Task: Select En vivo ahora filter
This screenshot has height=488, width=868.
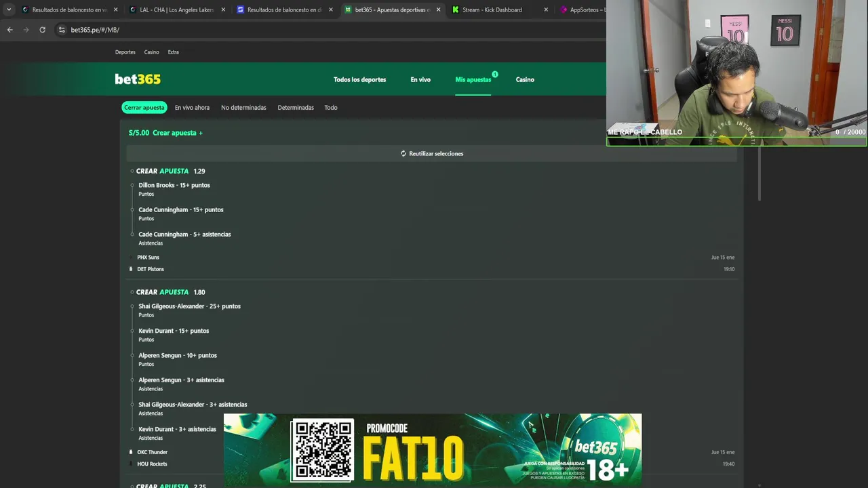Action: [x=192, y=108]
